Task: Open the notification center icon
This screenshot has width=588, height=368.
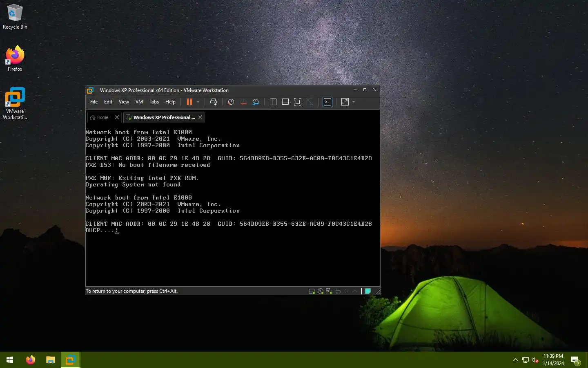Action: pos(575,360)
